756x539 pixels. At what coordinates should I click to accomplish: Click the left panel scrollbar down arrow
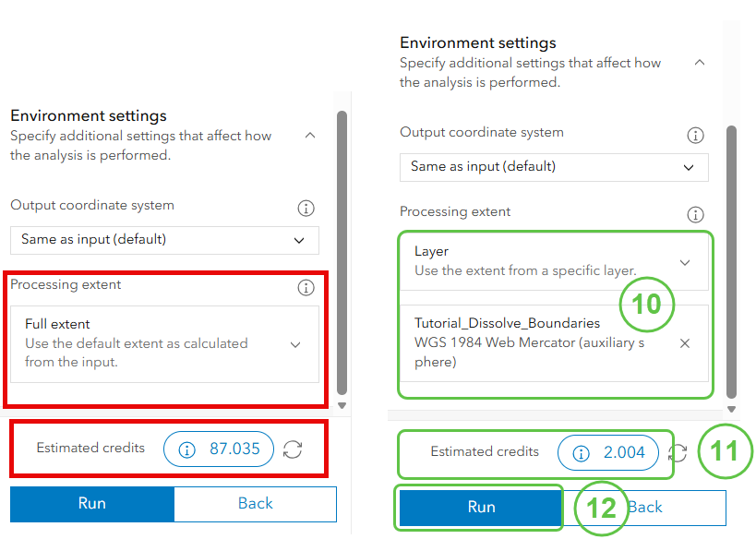[x=342, y=405]
